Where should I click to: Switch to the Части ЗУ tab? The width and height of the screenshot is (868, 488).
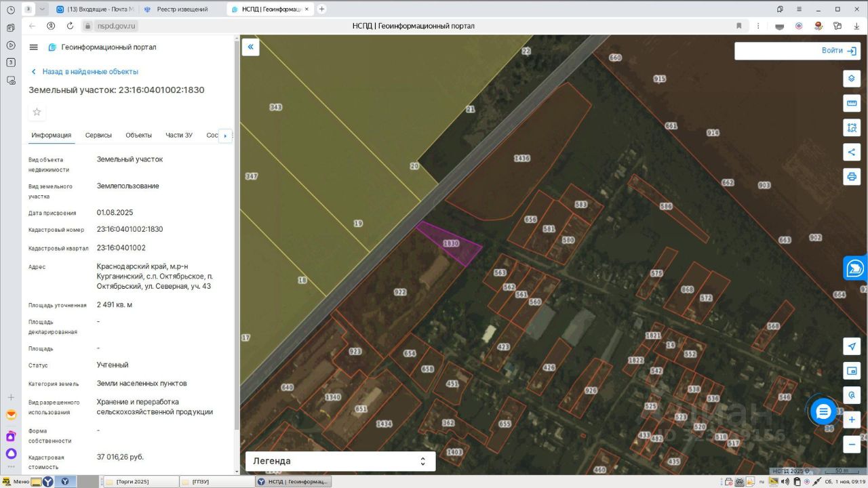click(179, 136)
